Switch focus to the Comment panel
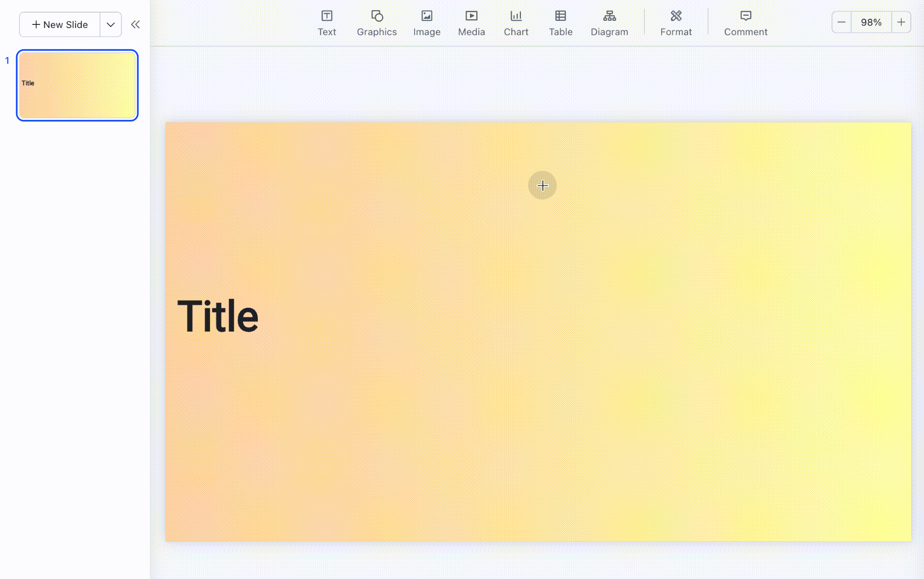924x579 pixels. click(745, 23)
